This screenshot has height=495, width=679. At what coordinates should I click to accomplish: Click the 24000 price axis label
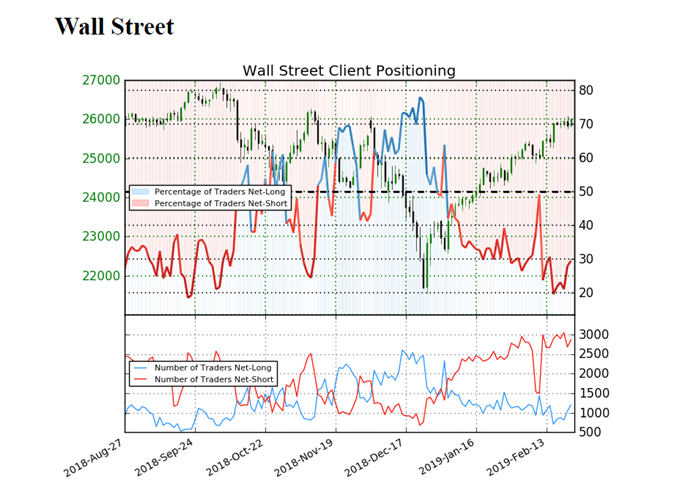point(101,197)
